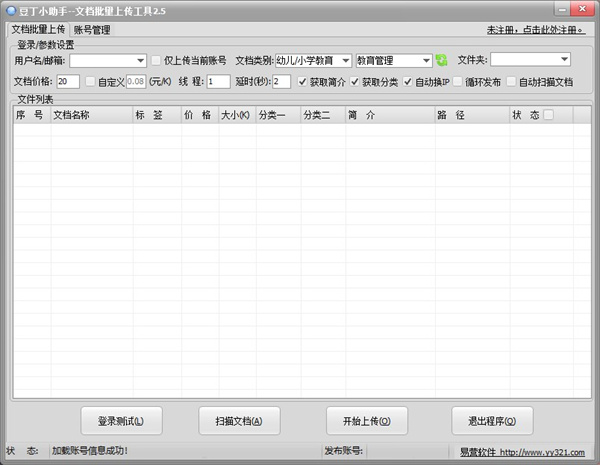Toggle the 自动换IP checkbox
The width and height of the screenshot is (600, 465).
(x=408, y=82)
